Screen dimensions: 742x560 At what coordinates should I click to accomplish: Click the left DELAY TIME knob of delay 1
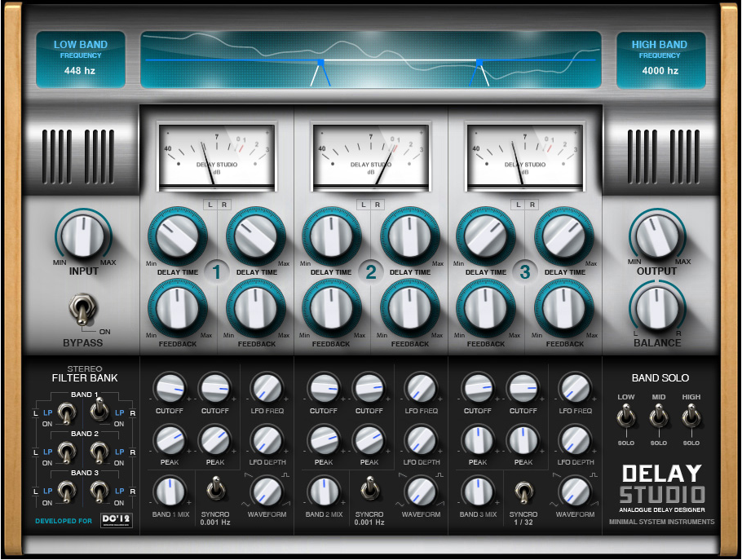(x=177, y=236)
